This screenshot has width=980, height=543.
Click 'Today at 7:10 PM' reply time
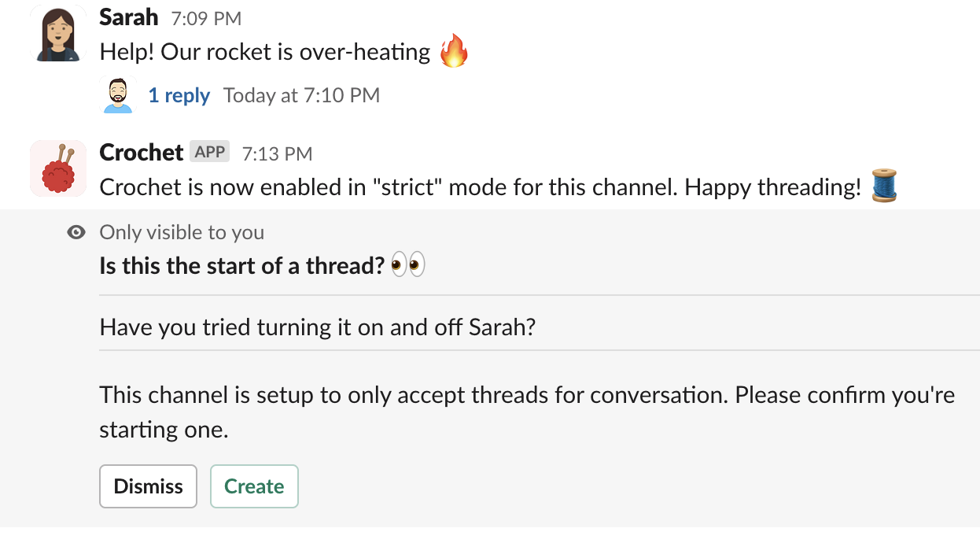click(x=301, y=95)
